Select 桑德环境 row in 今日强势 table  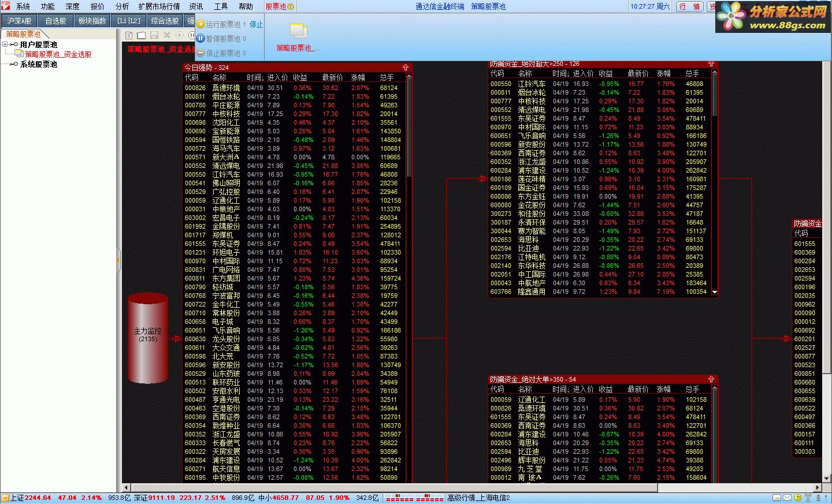click(294, 88)
